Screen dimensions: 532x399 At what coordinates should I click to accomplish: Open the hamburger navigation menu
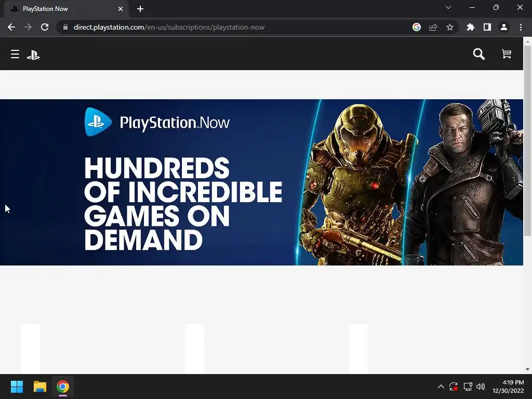(x=15, y=54)
